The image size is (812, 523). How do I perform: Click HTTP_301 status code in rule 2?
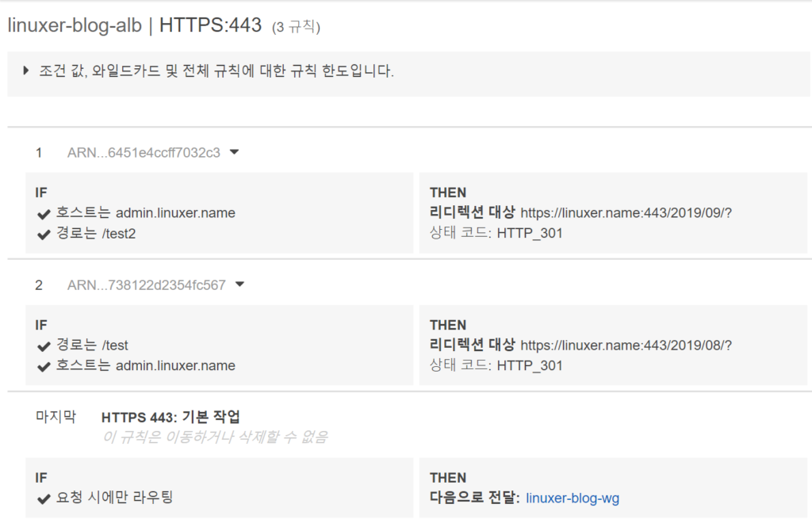click(x=529, y=365)
